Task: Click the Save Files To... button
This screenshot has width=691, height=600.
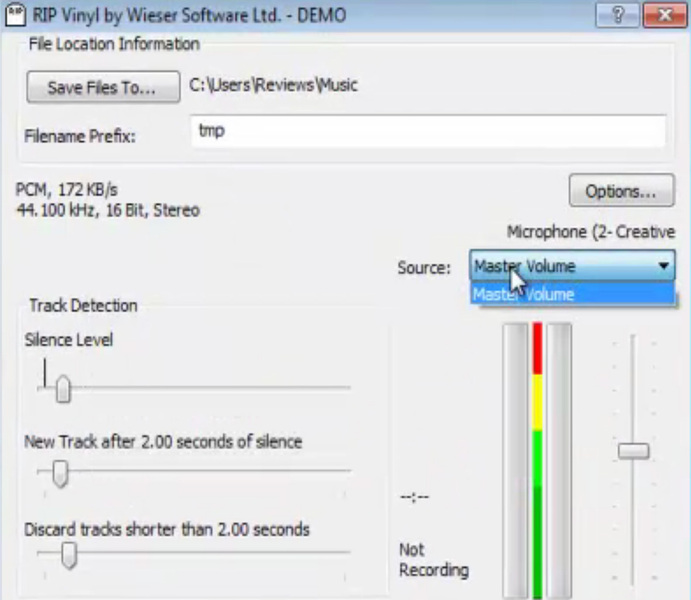Action: 103,87
